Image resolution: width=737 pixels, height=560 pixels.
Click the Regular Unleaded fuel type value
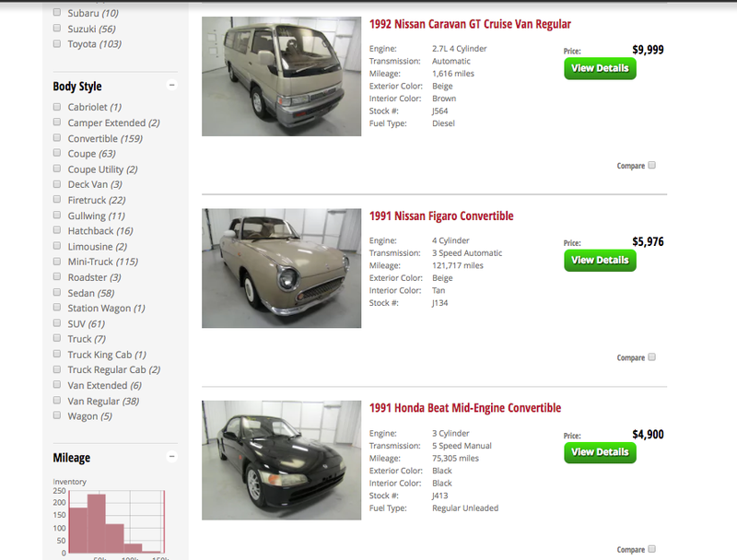(465, 508)
